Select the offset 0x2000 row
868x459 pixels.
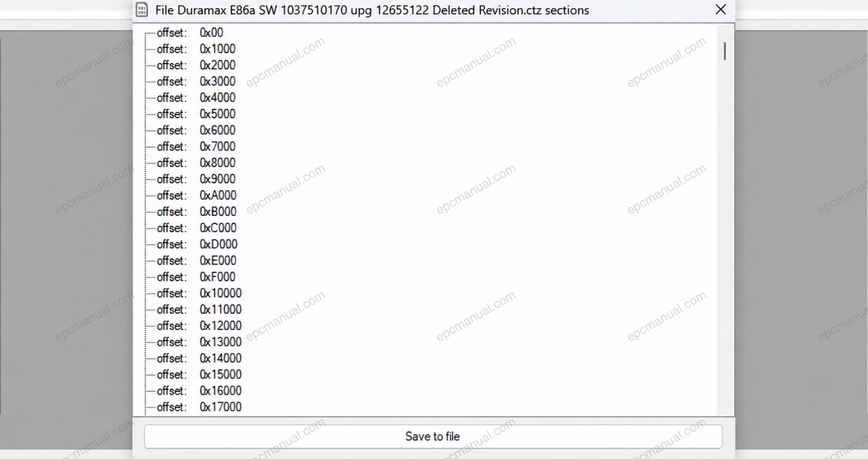click(196, 65)
